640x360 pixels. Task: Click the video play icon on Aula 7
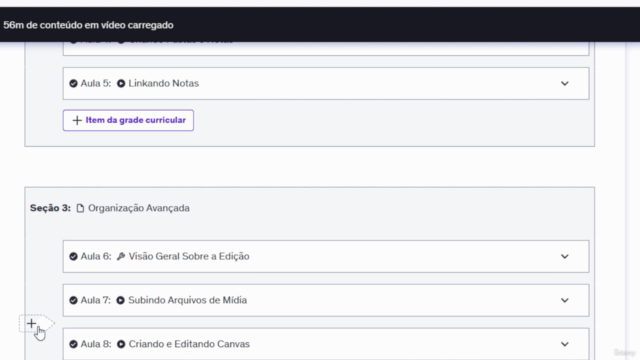coord(120,300)
